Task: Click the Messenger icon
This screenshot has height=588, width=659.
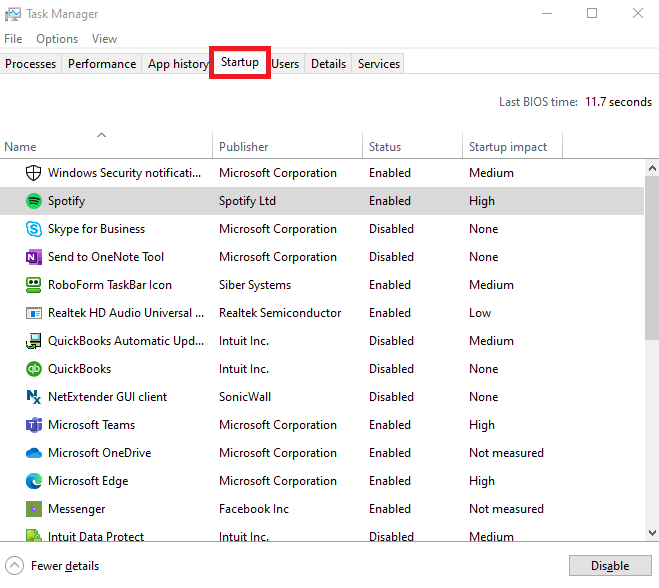Action: (x=34, y=509)
